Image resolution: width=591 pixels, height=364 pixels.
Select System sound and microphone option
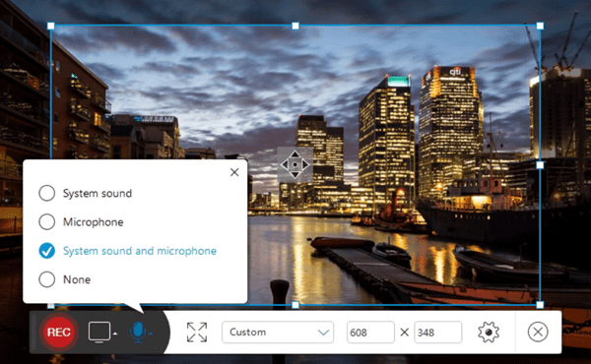(128, 251)
